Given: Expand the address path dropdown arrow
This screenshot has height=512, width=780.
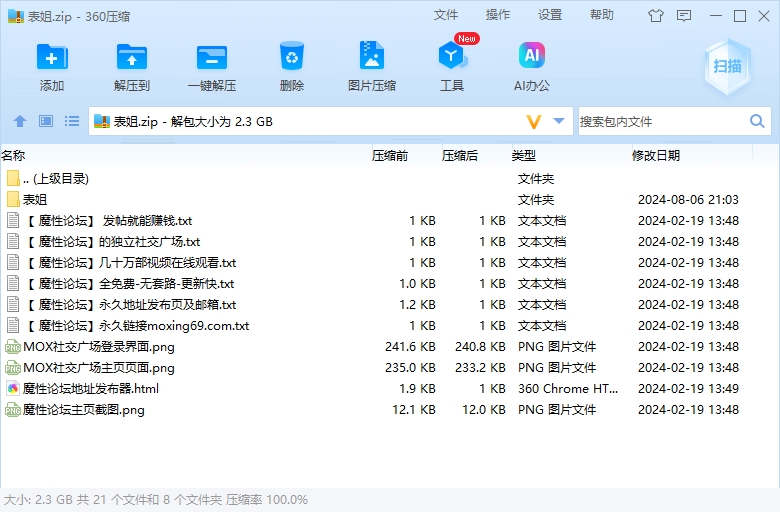Looking at the screenshot, I should (x=559, y=121).
